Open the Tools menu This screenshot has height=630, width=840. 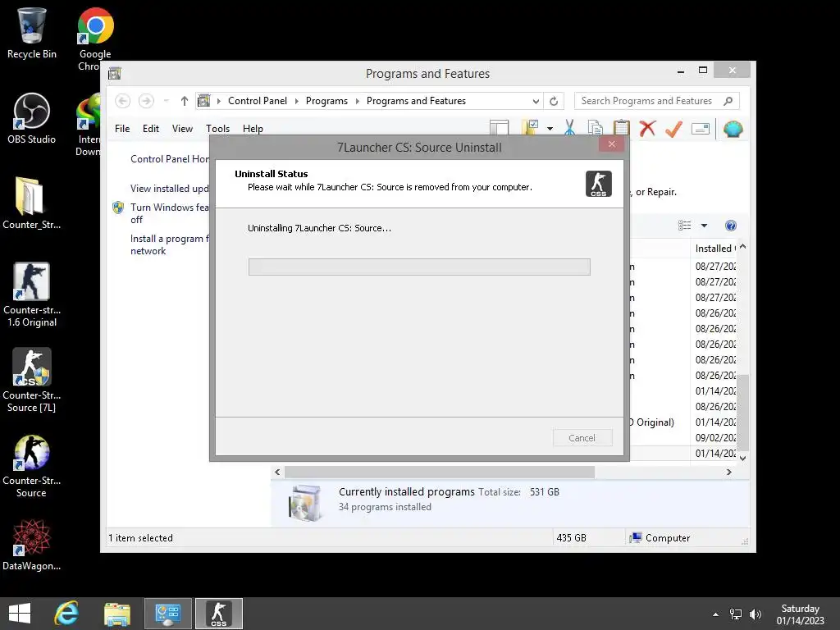point(217,129)
